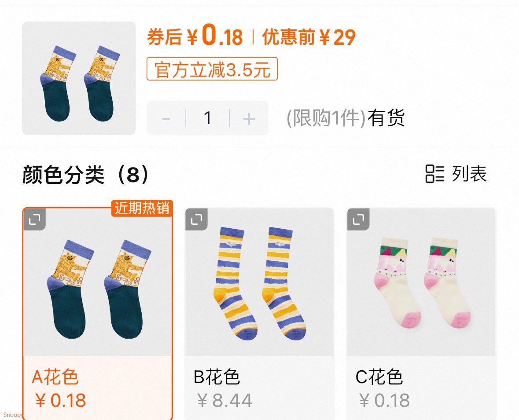Click the expand icon on C花色 image

[x=358, y=219]
